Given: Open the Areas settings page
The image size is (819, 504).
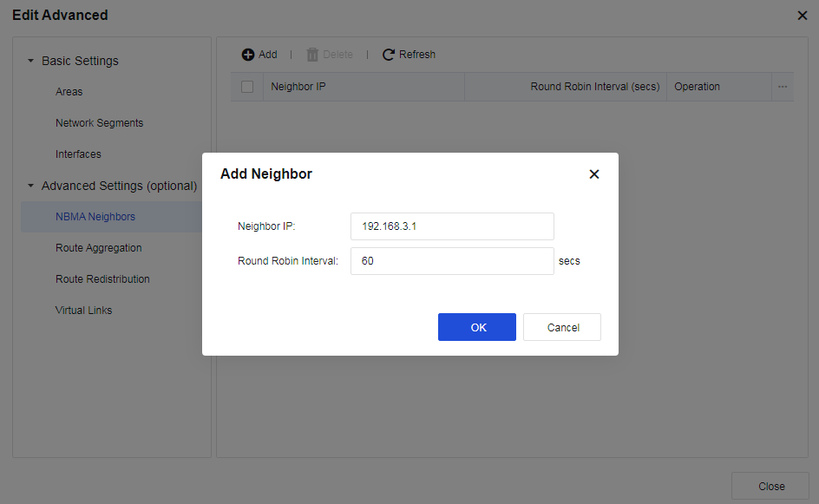Looking at the screenshot, I should click(69, 92).
